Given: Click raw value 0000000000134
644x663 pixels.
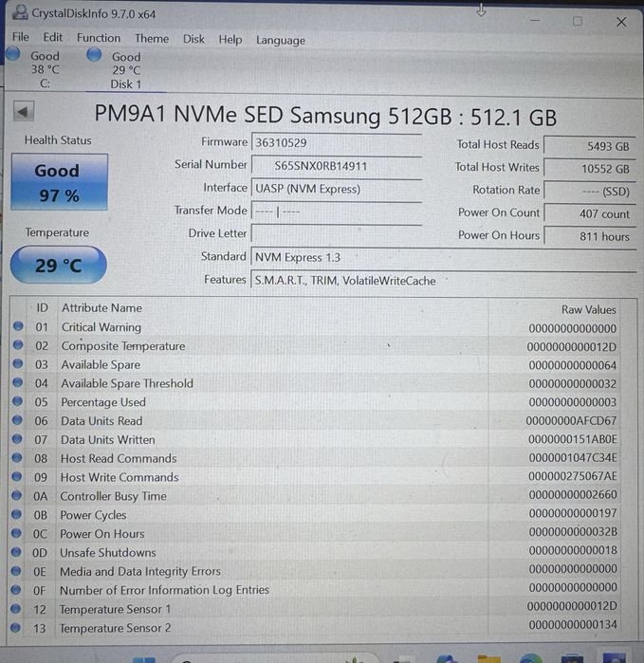Looking at the screenshot, I should point(573,624).
